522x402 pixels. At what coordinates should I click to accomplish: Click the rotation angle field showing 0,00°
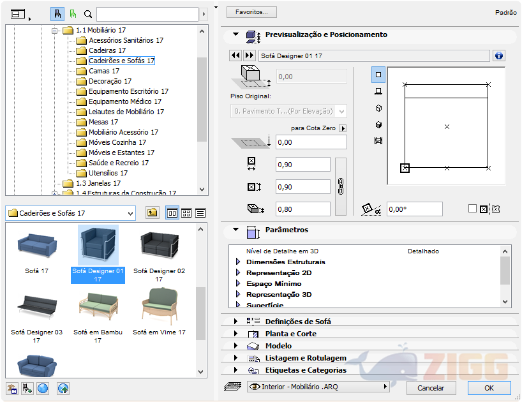[415, 209]
